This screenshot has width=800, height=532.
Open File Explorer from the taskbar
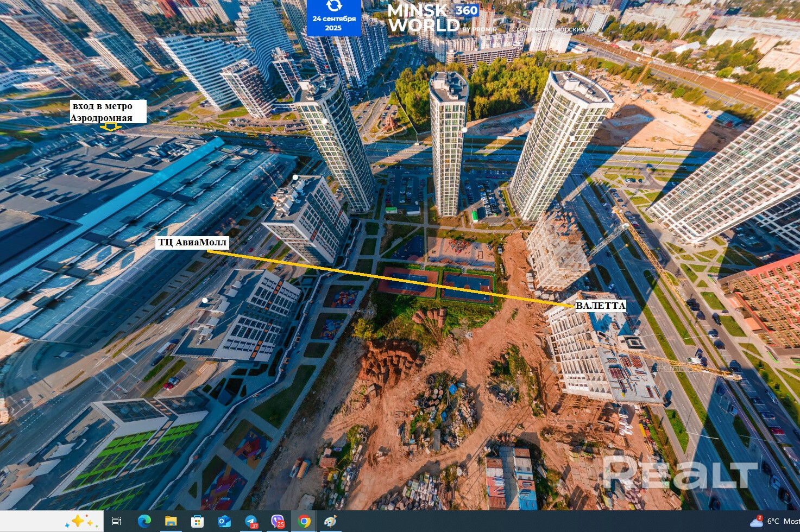click(x=171, y=521)
